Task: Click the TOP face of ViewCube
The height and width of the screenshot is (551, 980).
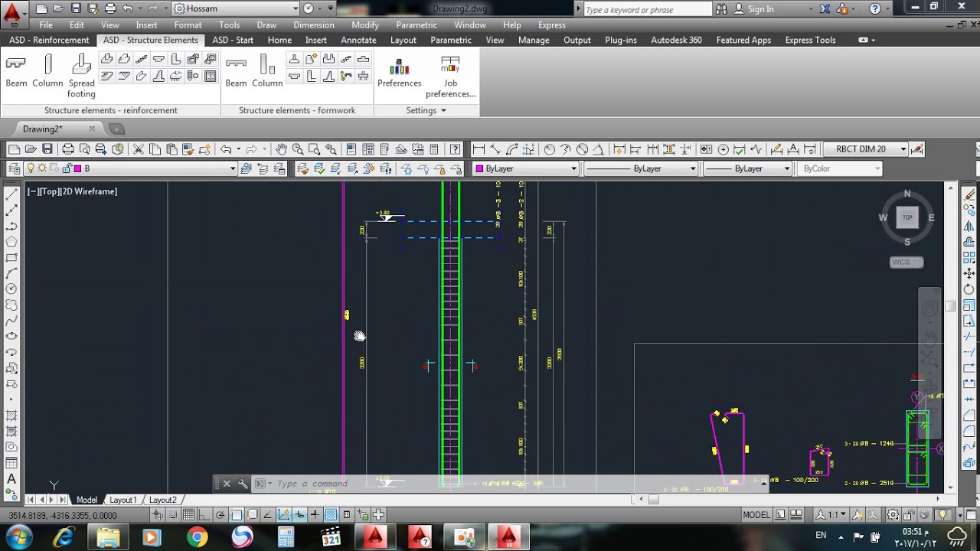Action: [x=907, y=217]
